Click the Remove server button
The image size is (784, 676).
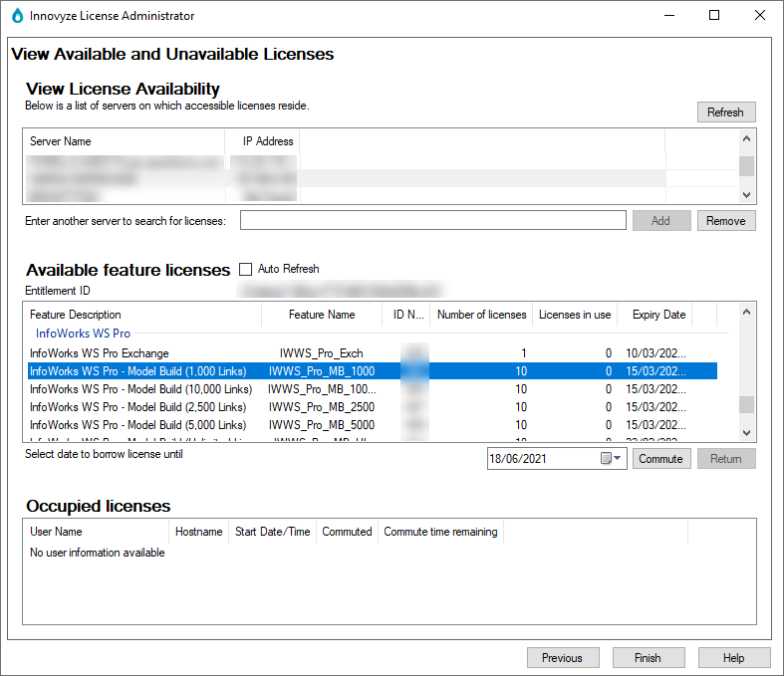pos(726,221)
